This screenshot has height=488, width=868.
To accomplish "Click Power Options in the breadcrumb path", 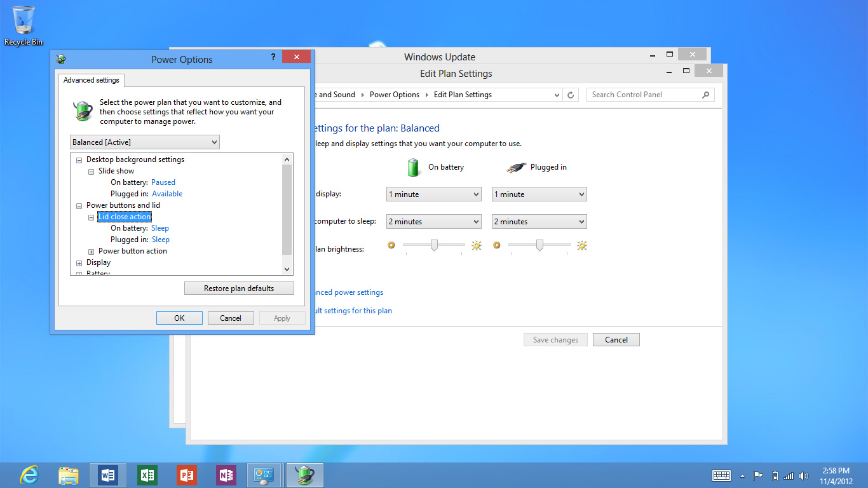I will [x=394, y=95].
